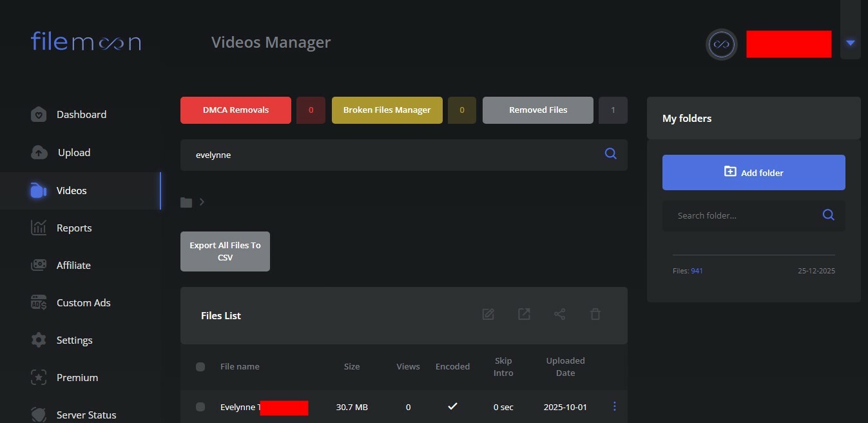Click the export icon in Files List header

(524, 315)
